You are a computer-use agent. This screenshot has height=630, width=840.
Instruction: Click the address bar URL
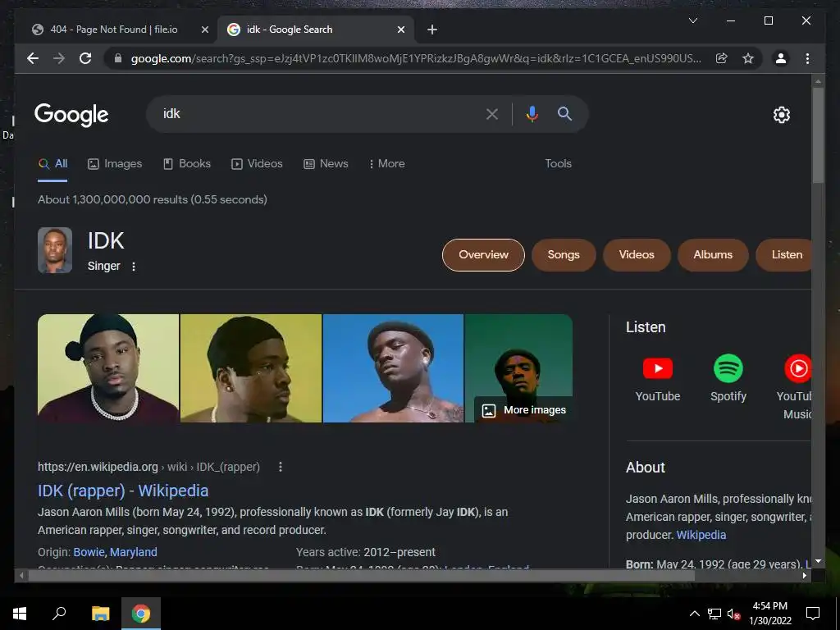coord(416,58)
